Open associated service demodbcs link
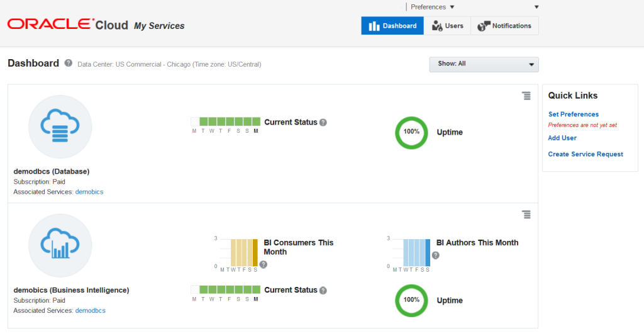The image size is (644, 336). point(91,311)
